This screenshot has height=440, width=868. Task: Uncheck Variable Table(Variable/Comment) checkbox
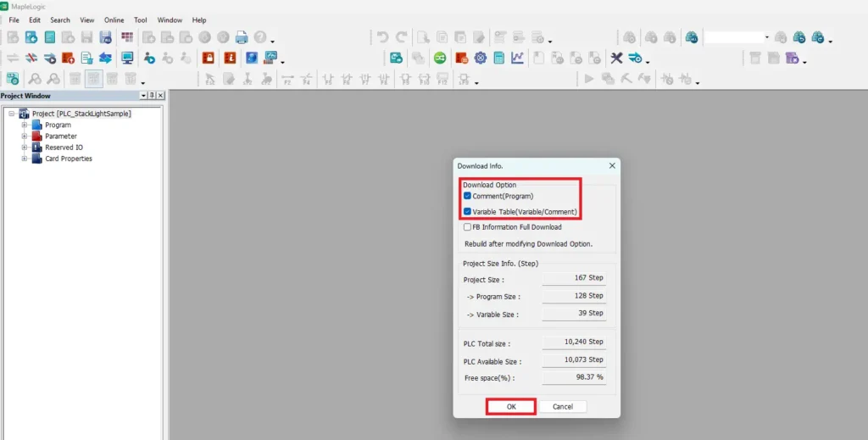coord(467,211)
